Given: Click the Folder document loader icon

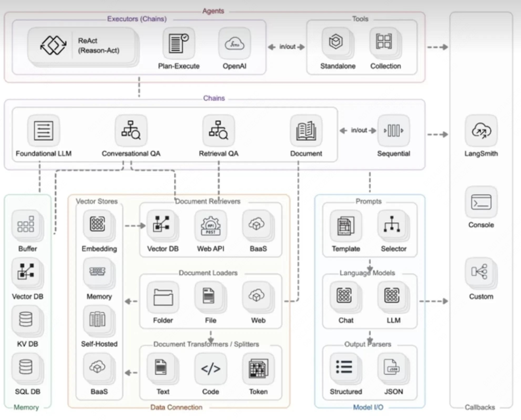Looking at the screenshot, I should [x=163, y=297].
